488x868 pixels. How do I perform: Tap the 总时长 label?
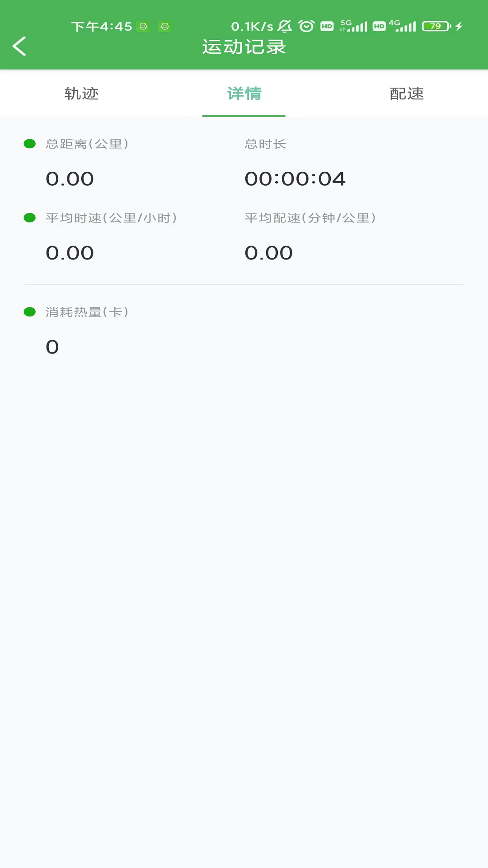pyautogui.click(x=265, y=144)
